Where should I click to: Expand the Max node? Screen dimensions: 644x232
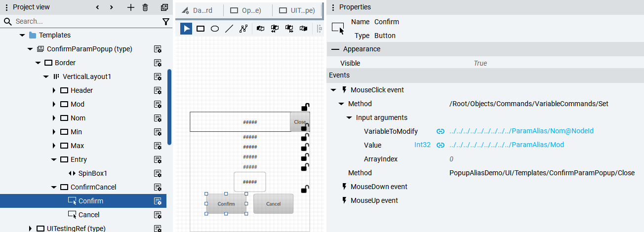pos(54,146)
